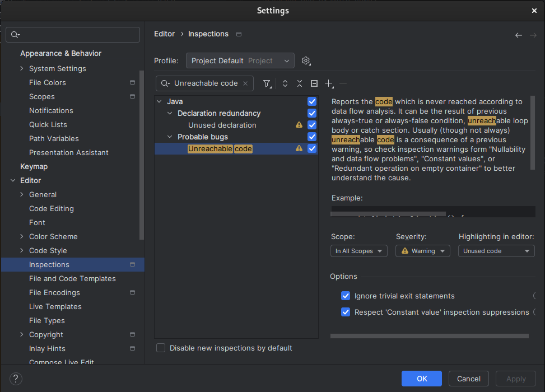Click the Collapse All icon in inspections toolbar
The height and width of the screenshot is (392, 545).
300,83
